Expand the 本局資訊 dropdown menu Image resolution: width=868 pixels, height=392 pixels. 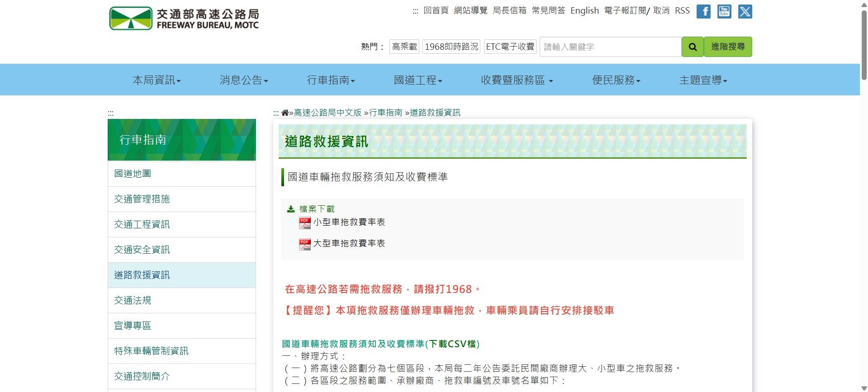click(x=157, y=80)
